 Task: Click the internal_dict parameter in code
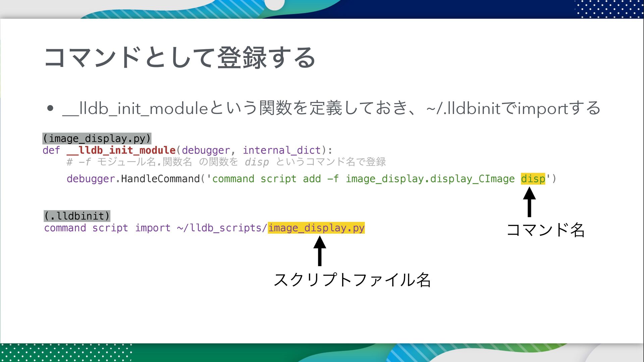tap(282, 150)
